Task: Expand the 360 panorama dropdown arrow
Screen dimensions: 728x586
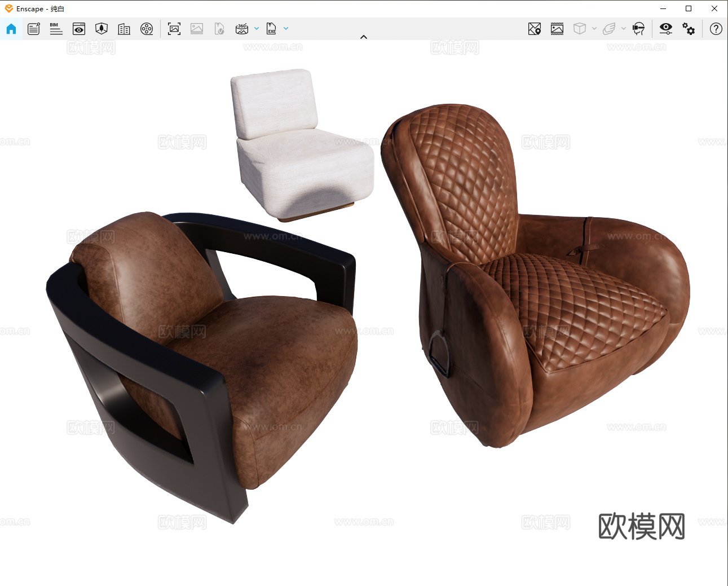Action: 257,28
